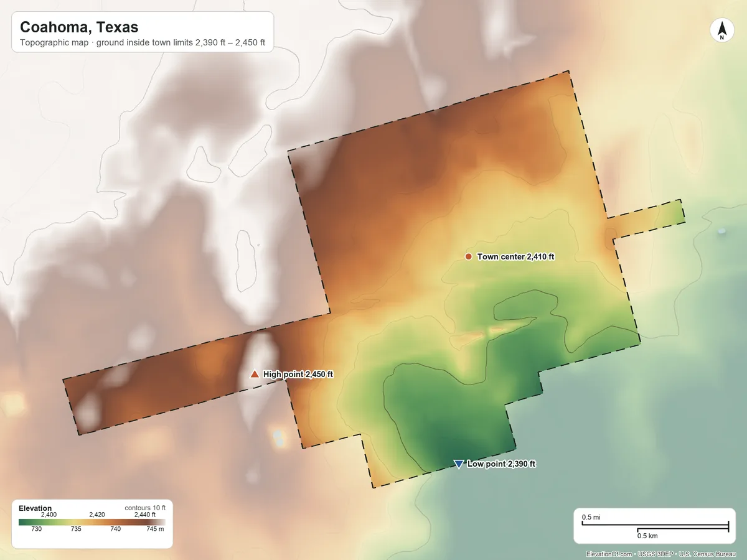This screenshot has height=560, width=747.
Task: Click the north arrow compass icon
Action: pyautogui.click(x=721, y=30)
